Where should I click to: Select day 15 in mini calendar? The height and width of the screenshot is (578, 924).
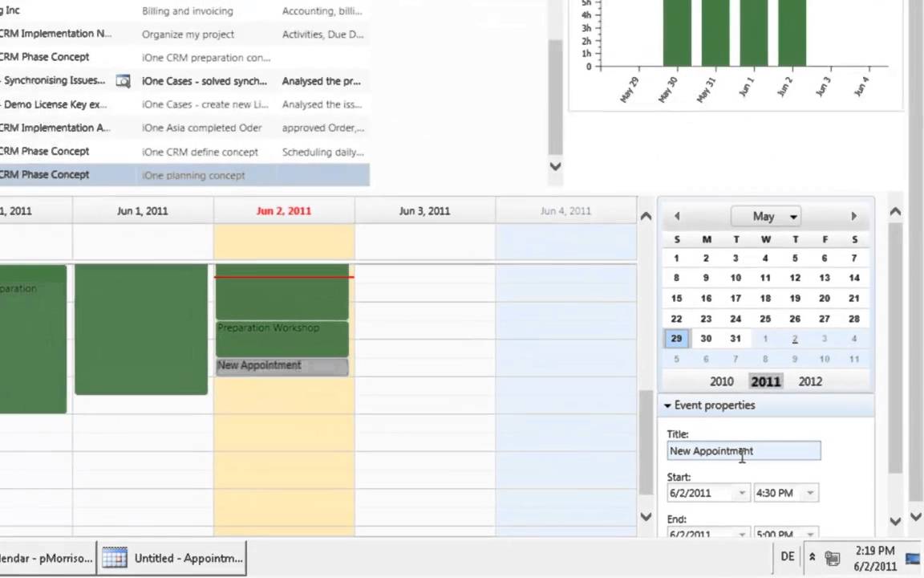click(x=676, y=299)
